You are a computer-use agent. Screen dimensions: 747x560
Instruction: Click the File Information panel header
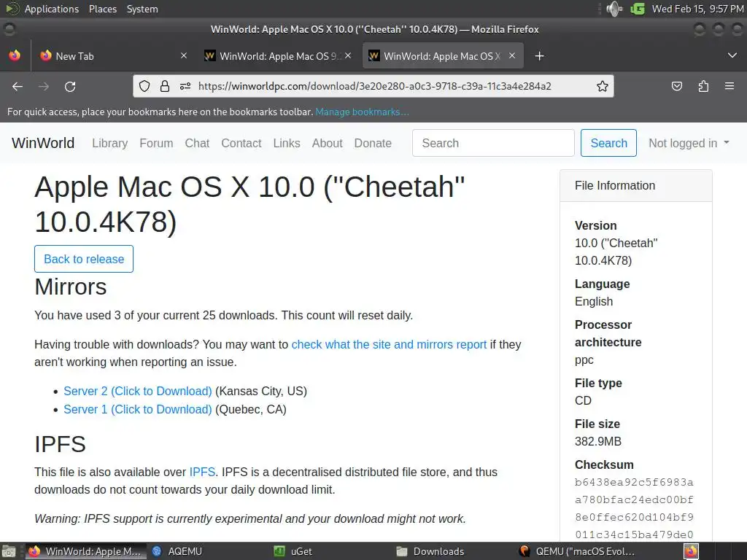(636, 185)
